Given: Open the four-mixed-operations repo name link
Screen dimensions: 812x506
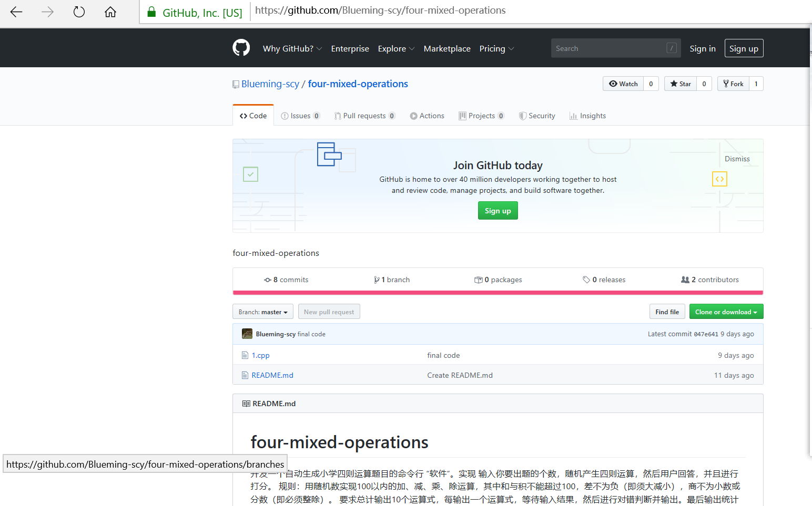Looking at the screenshot, I should pos(358,84).
